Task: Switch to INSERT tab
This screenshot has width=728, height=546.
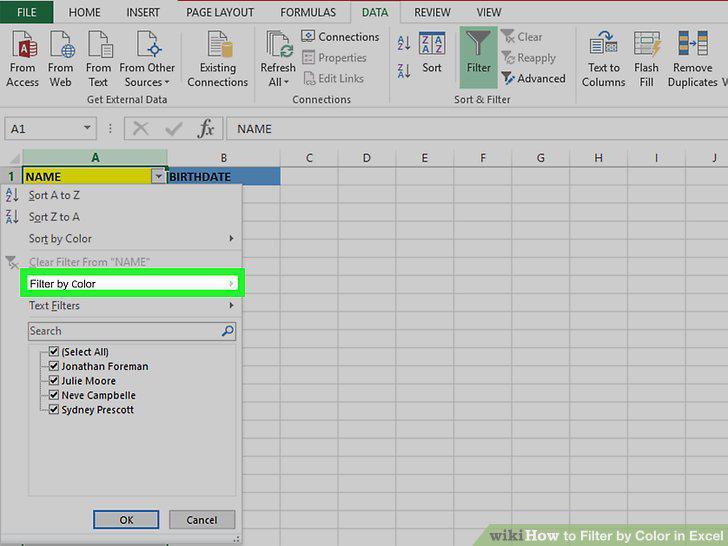Action: (143, 13)
